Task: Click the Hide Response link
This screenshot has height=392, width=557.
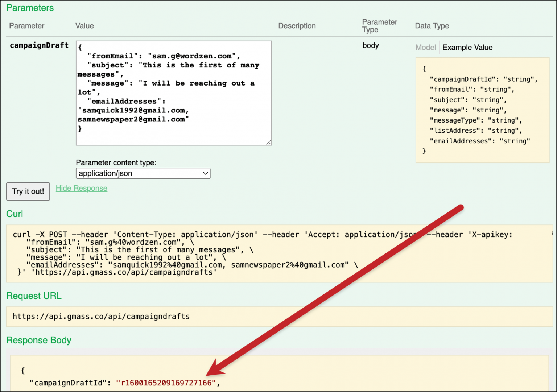Action: 81,188
